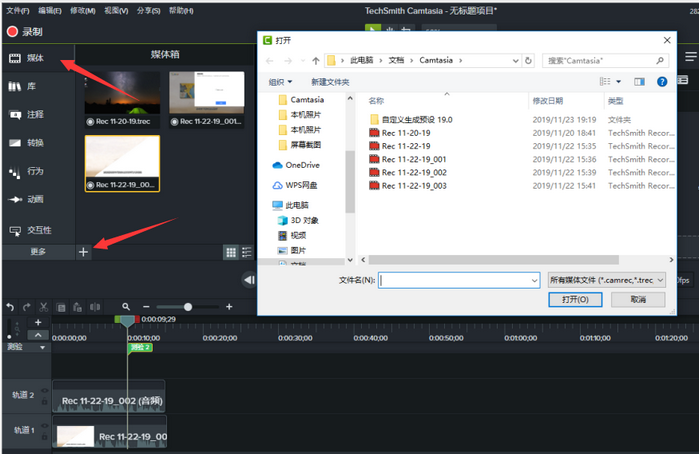Click the timeline zoom out minus
The height and width of the screenshot is (454, 699).
[x=146, y=307]
